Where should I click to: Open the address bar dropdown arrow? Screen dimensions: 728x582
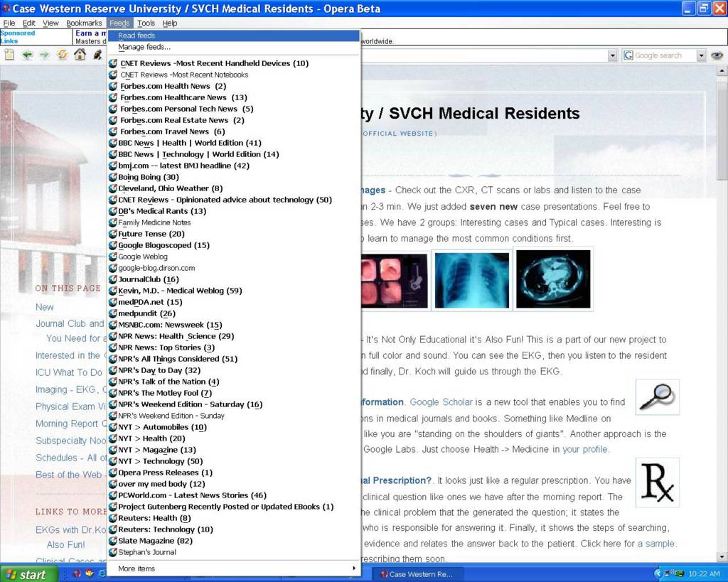(612, 55)
